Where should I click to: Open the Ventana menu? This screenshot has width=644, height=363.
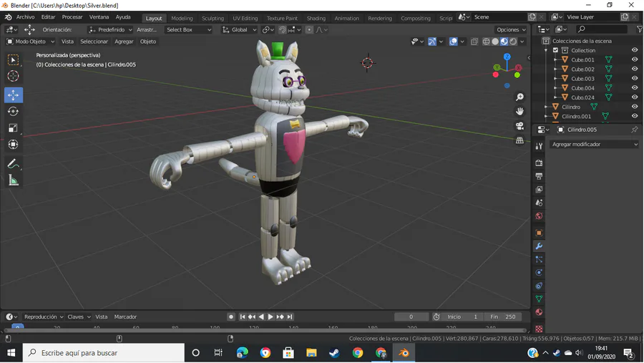pos(99,17)
